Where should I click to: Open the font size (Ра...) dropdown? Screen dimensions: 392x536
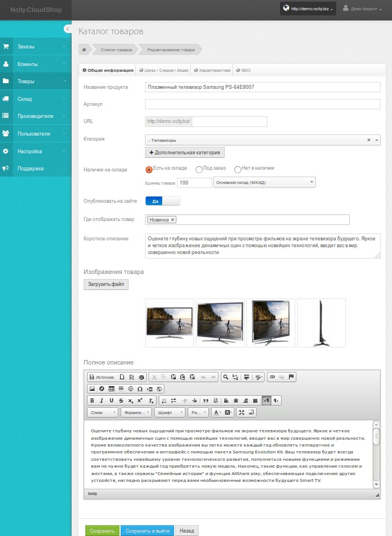(x=198, y=412)
